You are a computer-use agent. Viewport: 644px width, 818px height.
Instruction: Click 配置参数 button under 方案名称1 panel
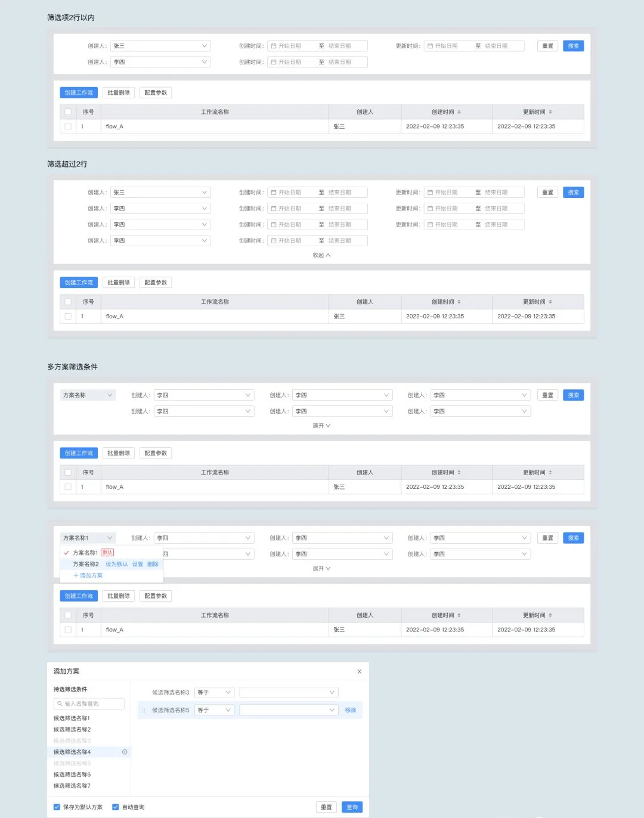pos(156,596)
